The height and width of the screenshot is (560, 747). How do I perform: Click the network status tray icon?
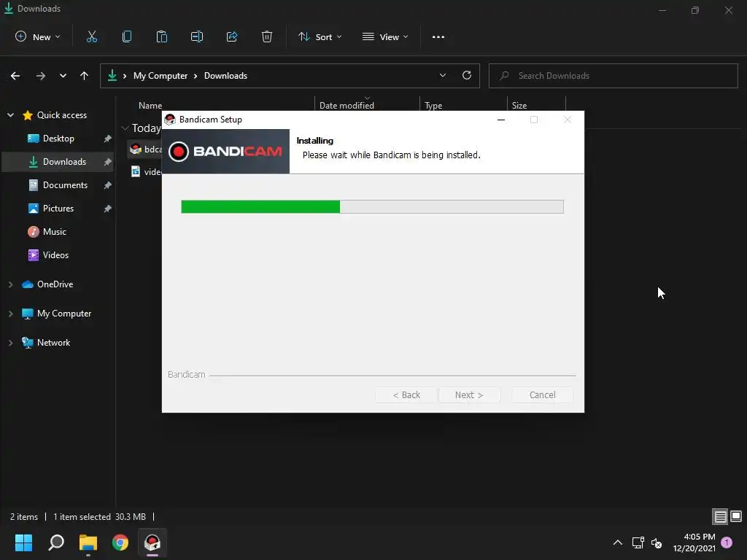click(x=638, y=542)
